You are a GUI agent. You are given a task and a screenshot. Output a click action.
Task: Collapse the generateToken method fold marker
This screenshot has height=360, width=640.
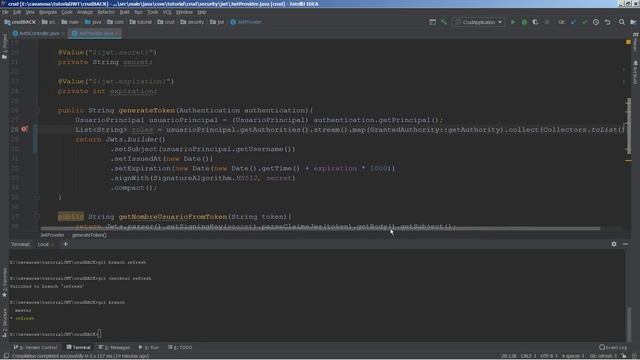[37, 110]
